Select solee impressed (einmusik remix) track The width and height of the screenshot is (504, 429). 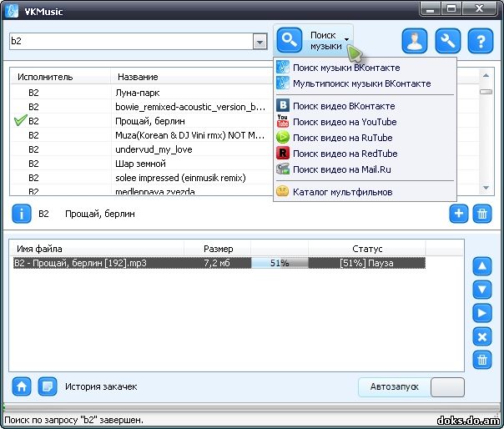pyautogui.click(x=141, y=178)
